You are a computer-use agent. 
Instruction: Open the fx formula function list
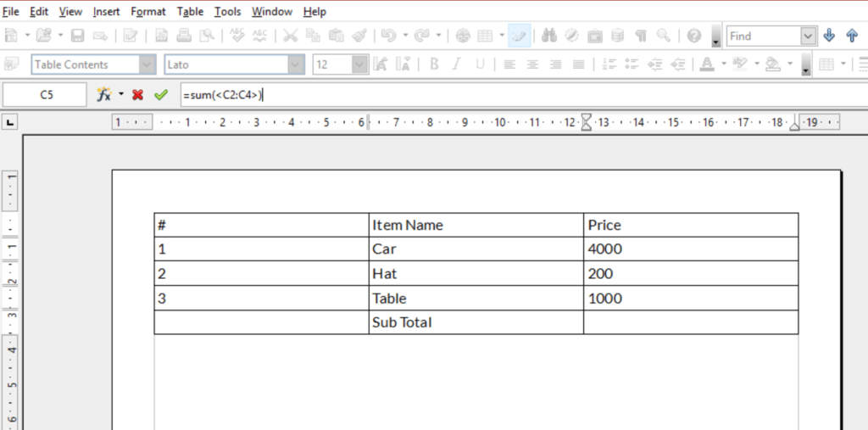(x=104, y=95)
